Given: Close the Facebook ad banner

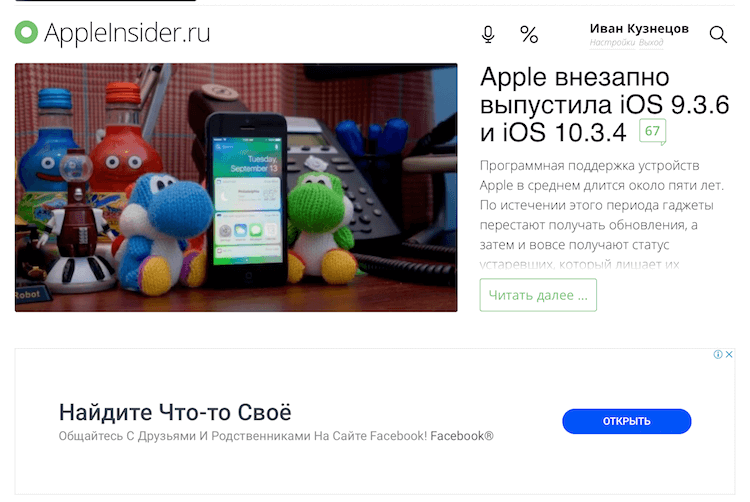Looking at the screenshot, I should pyautogui.click(x=729, y=354).
